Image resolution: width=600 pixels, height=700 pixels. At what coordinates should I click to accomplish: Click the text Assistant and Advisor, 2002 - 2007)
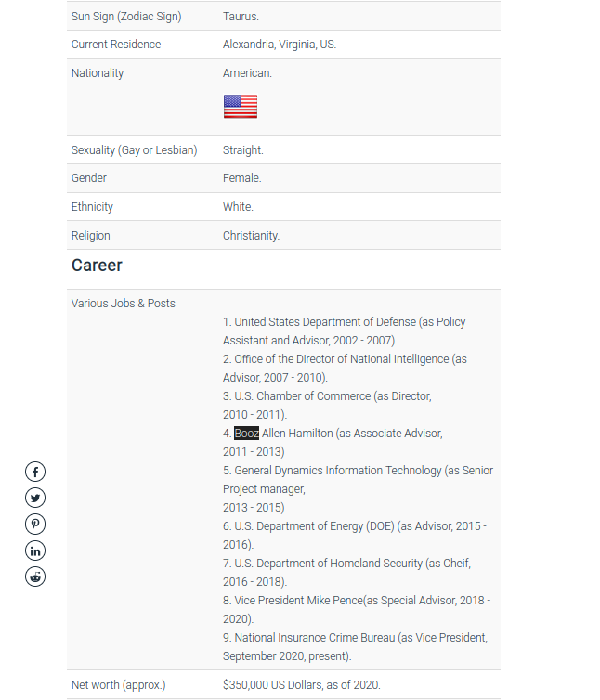[x=310, y=341]
